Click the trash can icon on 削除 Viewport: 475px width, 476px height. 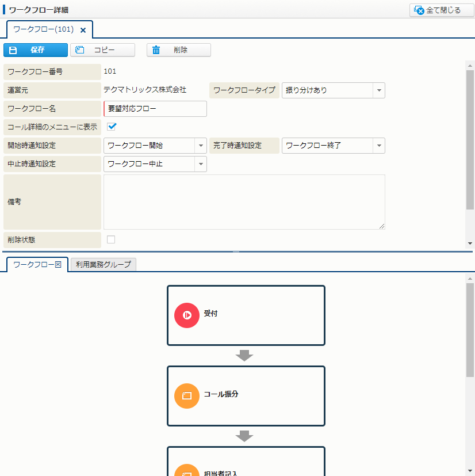pyautogui.click(x=156, y=50)
